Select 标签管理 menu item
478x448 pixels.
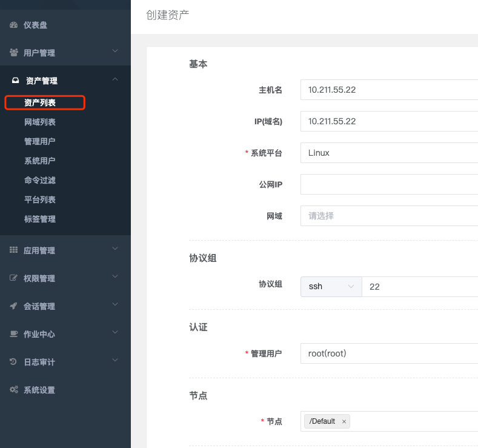click(x=40, y=219)
